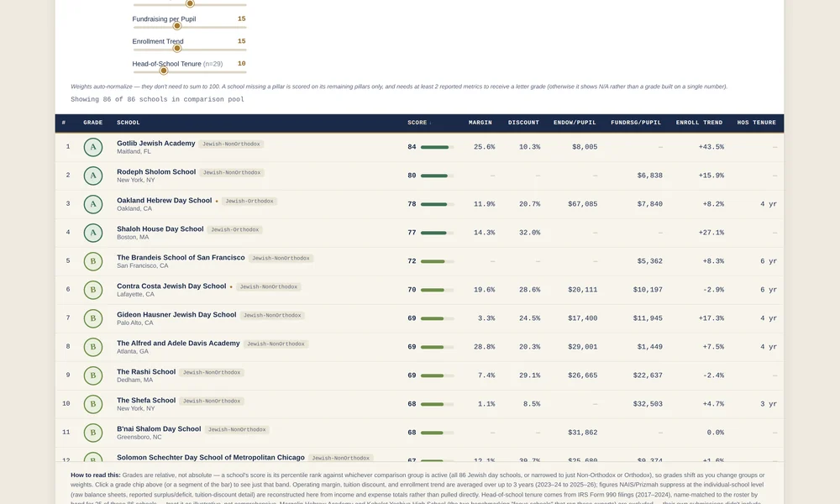Click grade A badge for Rodeph Sholom School
Image resolution: width=840 pixels, height=504 pixels.
pyautogui.click(x=92, y=176)
